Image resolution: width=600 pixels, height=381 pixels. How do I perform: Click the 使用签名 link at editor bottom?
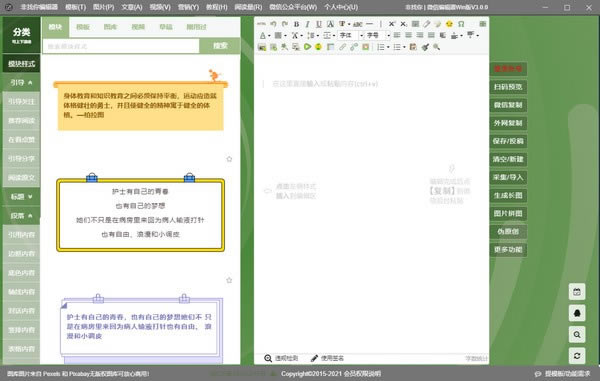327,358
